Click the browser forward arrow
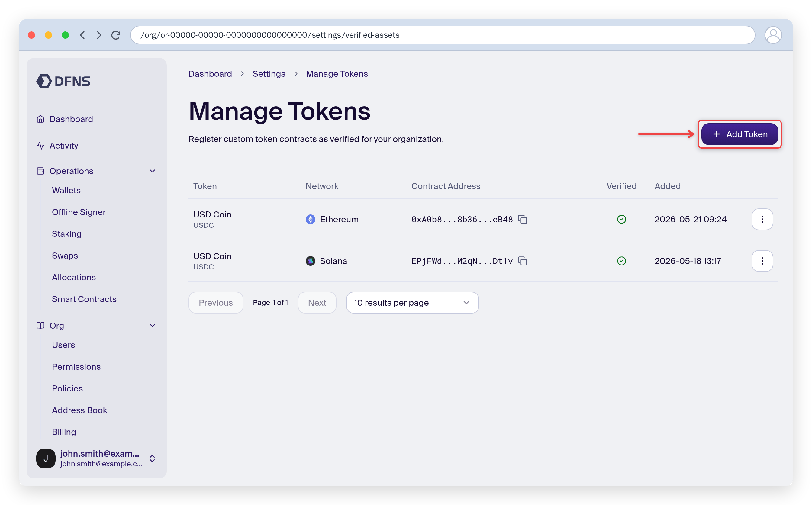 [99, 35]
